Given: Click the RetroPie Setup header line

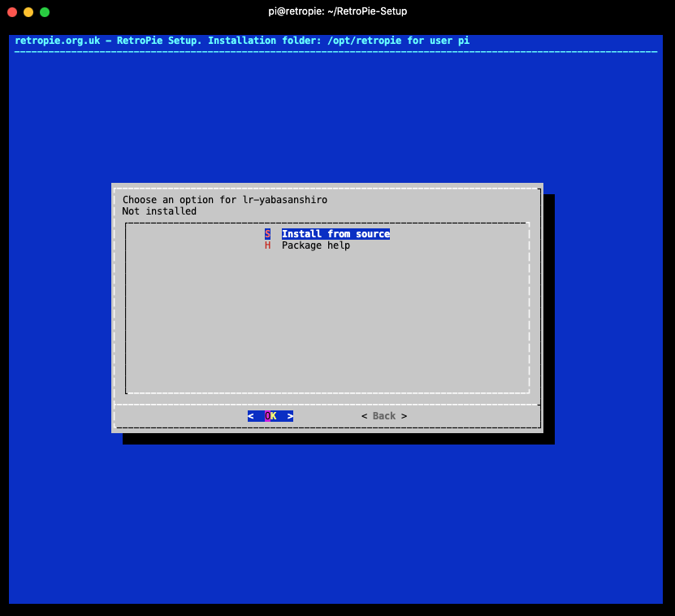Looking at the screenshot, I should (242, 41).
